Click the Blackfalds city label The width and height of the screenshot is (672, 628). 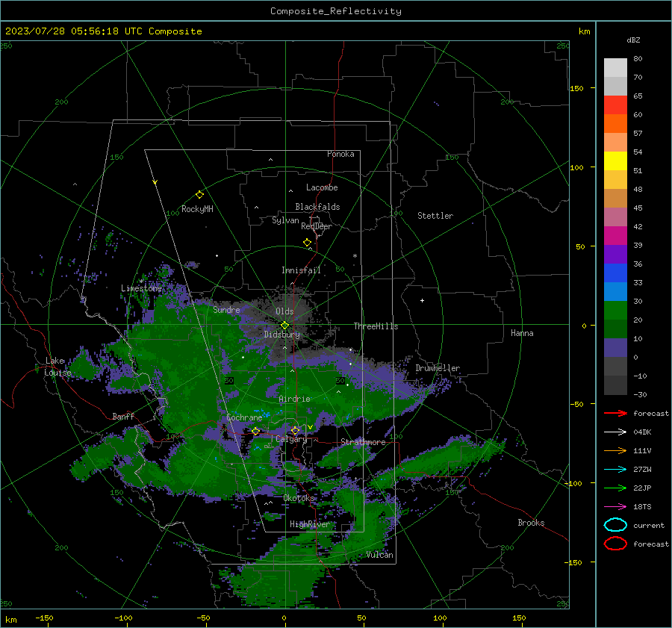click(x=317, y=207)
